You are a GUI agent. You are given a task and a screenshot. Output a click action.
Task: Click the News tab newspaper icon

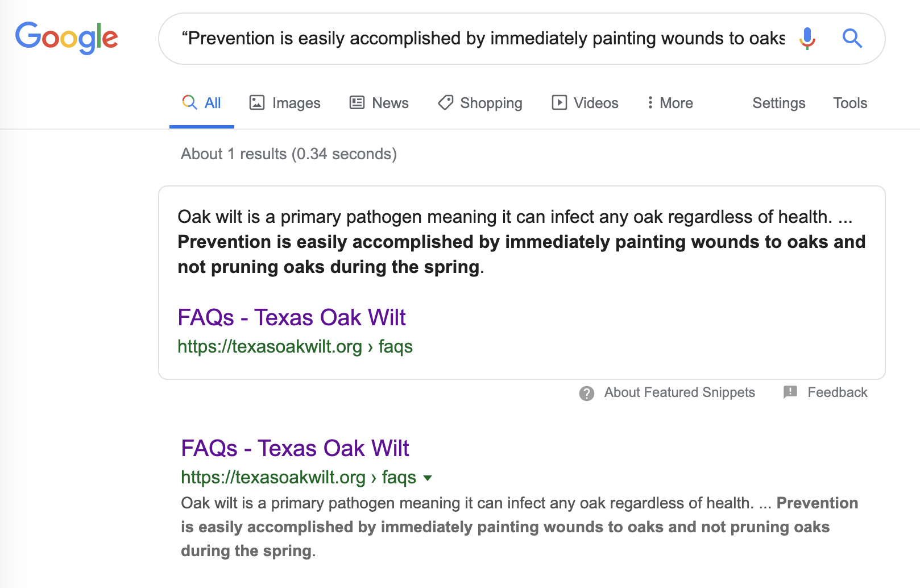[357, 102]
